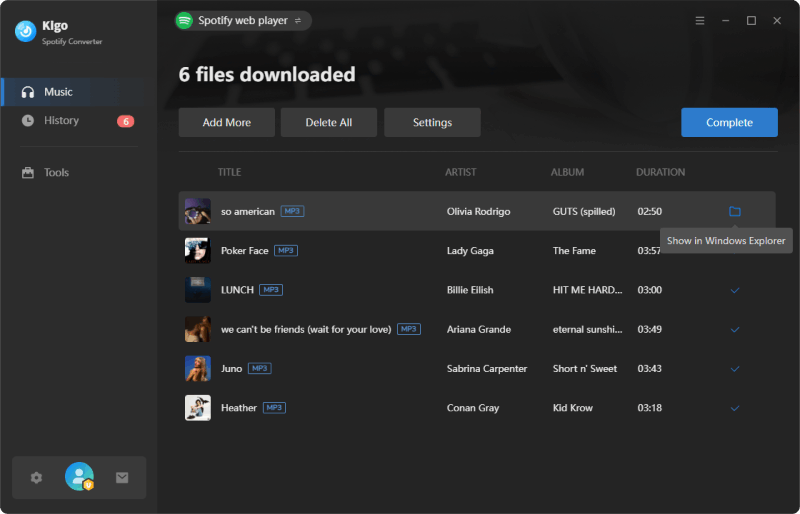Click the Heather album cover

(197, 408)
